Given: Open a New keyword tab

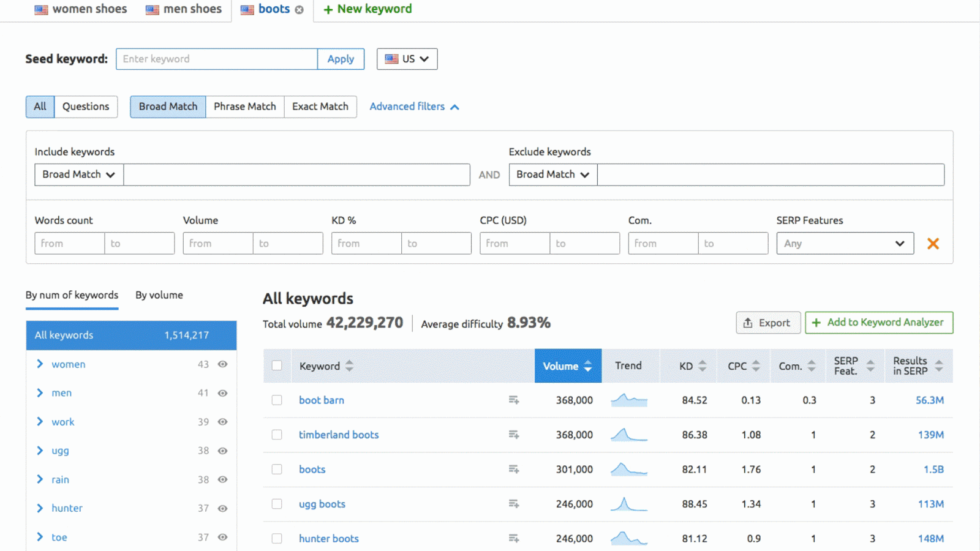Looking at the screenshot, I should click(367, 9).
